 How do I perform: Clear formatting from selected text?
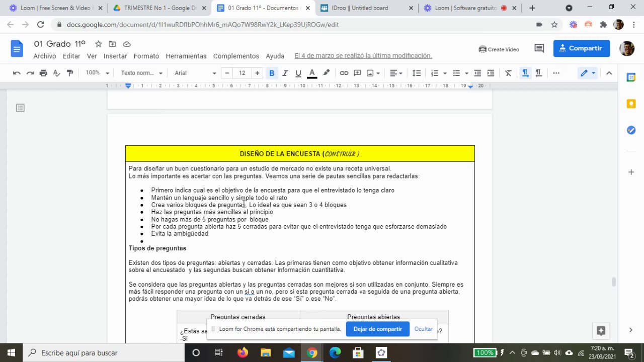[508, 73]
